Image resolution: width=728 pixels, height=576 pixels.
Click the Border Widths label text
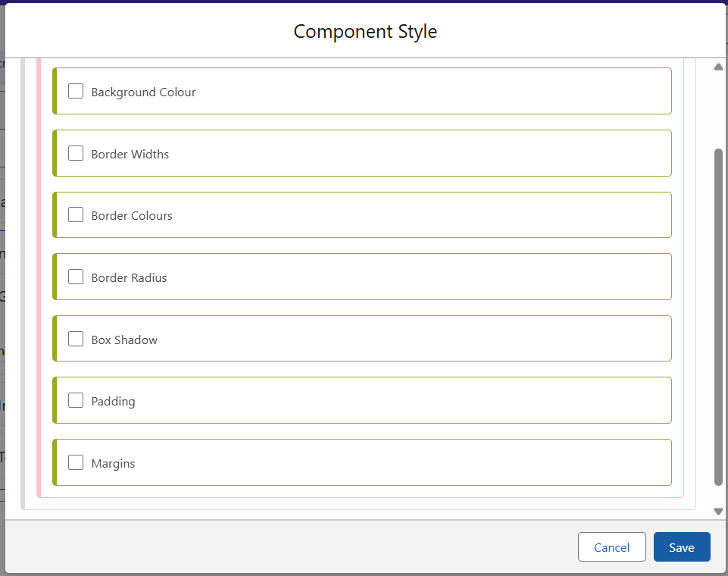[x=130, y=155]
